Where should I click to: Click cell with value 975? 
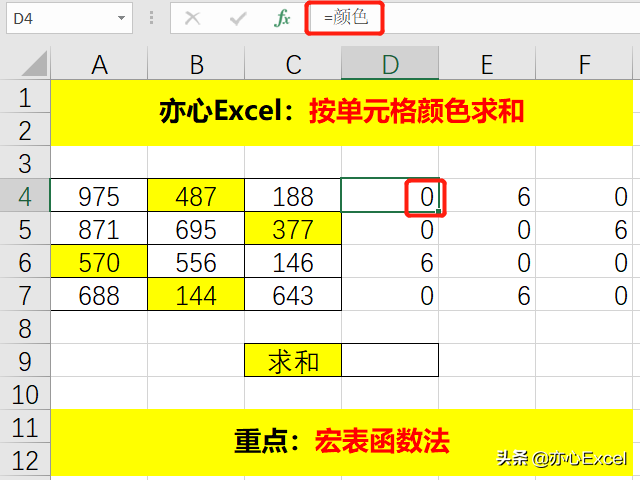99,195
